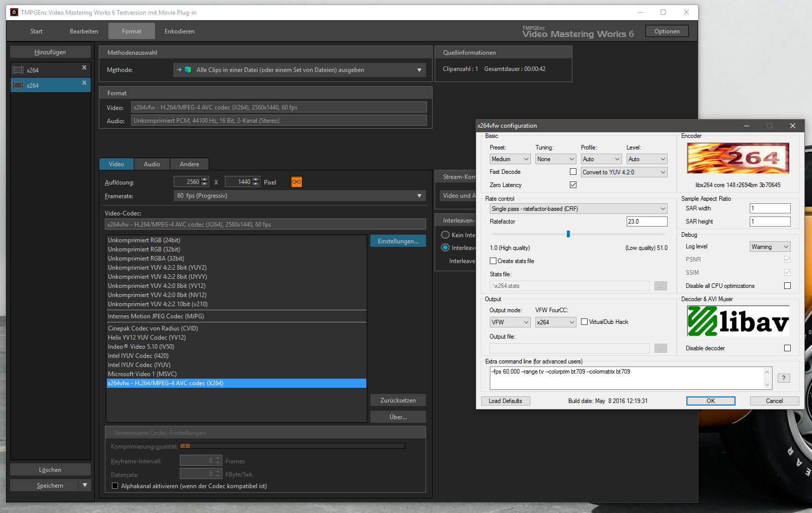This screenshot has width=812, height=513.
Task: Cancel the x264vfw configuration dialog
Action: pos(775,401)
